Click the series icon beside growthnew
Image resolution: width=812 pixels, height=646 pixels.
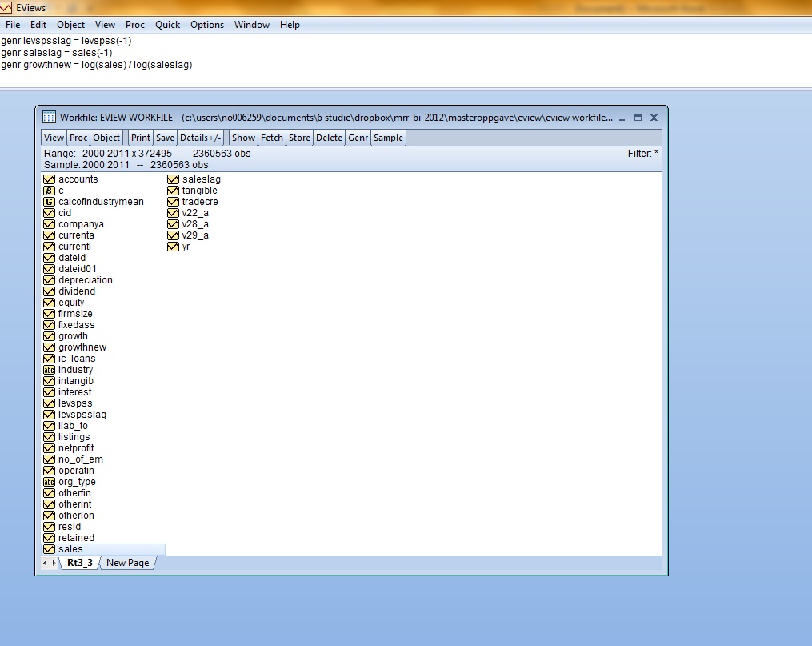pos(49,347)
